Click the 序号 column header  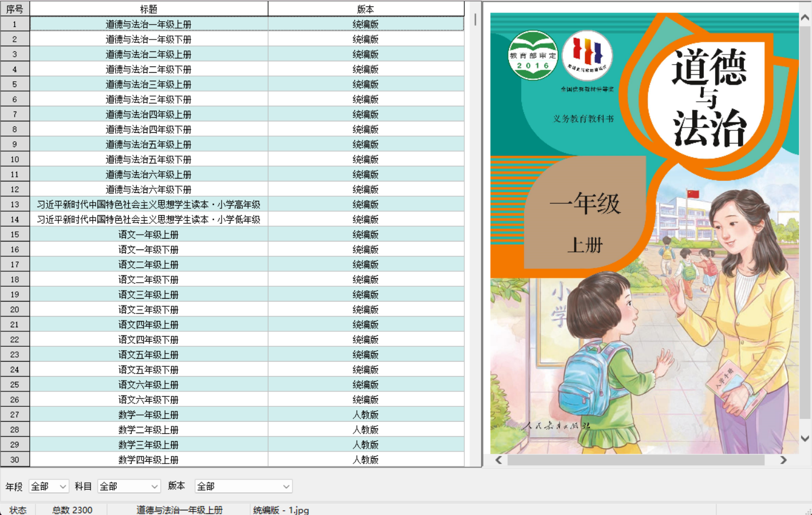click(15, 8)
